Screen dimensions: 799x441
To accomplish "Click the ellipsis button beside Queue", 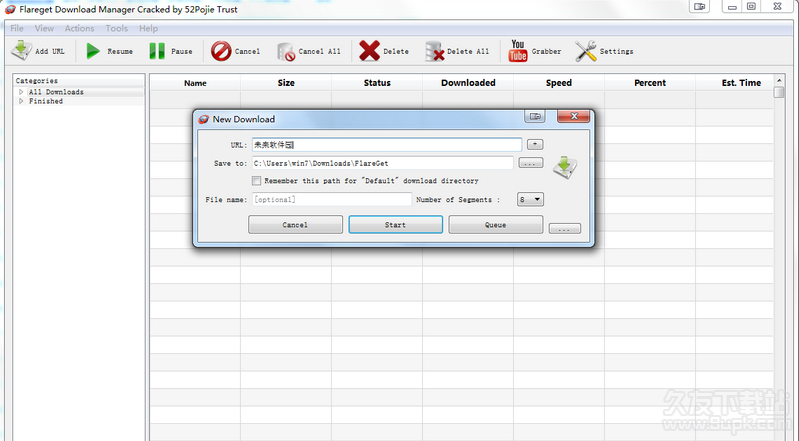I will click(565, 228).
